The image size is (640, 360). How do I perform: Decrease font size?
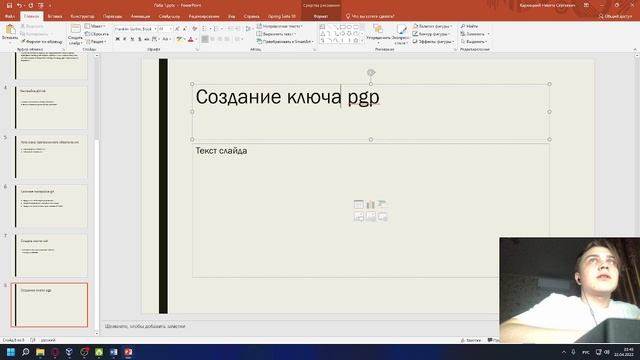pos(184,29)
